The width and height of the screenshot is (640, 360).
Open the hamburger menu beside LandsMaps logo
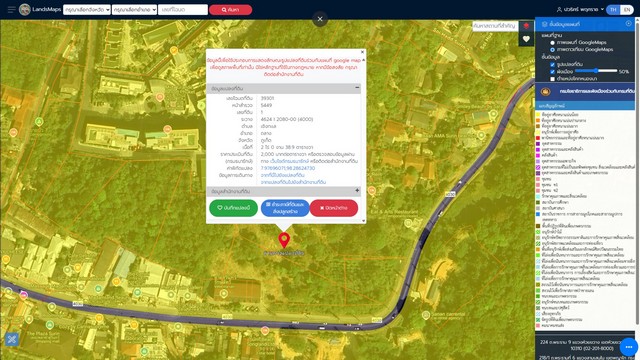point(11,9)
